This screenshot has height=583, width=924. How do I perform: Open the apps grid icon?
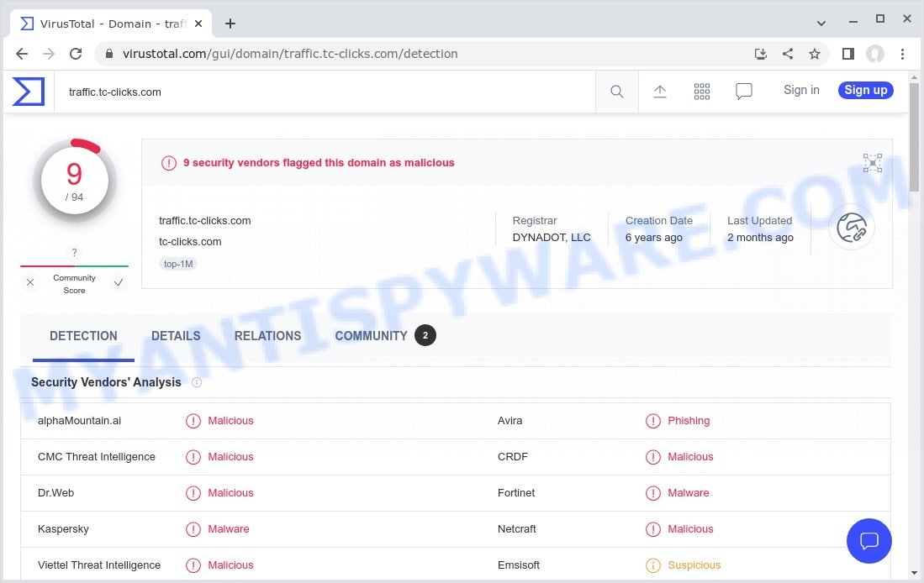click(x=701, y=92)
